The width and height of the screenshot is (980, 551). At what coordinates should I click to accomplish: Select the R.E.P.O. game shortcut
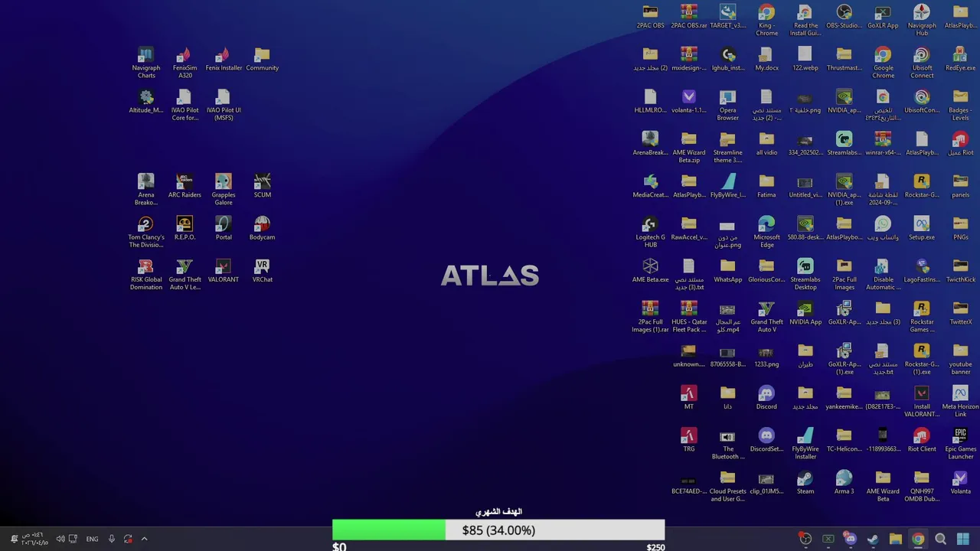[185, 228]
